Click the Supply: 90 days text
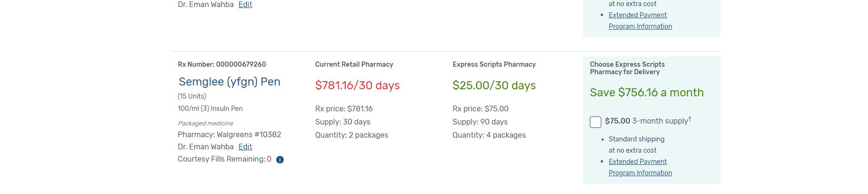Viewport: 868px width, 194px height. pyautogui.click(x=480, y=122)
